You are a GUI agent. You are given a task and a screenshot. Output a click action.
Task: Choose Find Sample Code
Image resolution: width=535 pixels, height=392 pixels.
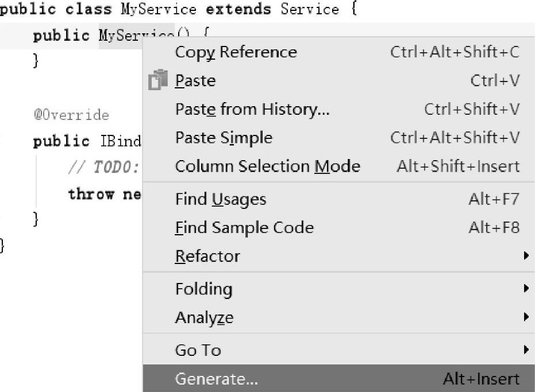244,228
